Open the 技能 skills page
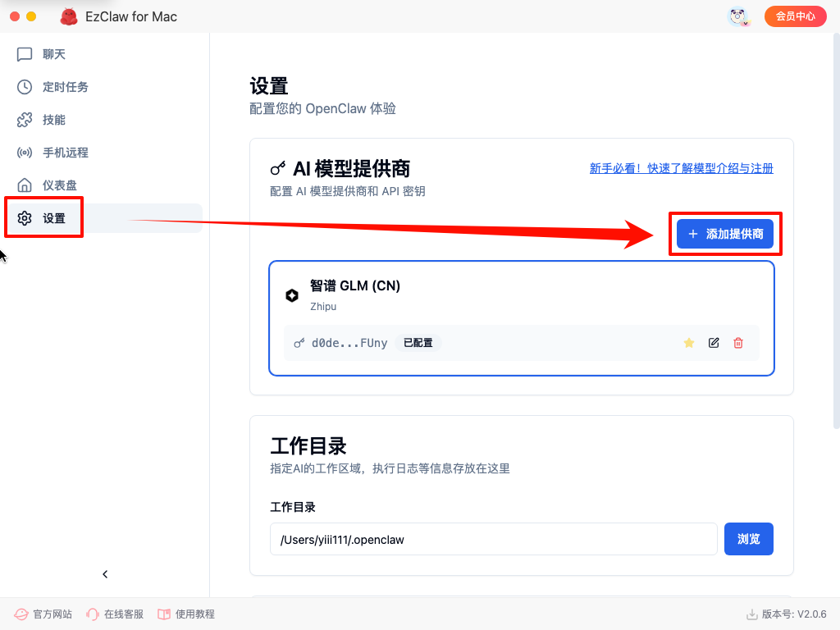Screen dimensions: 840x630 tap(54, 120)
